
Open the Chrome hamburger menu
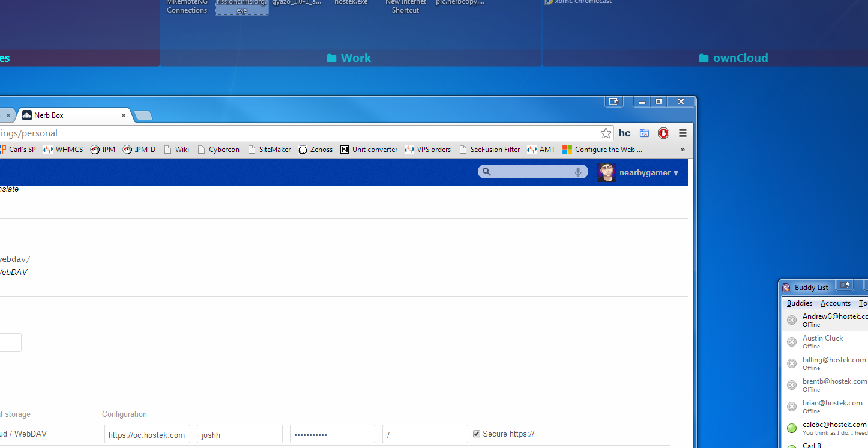click(683, 133)
